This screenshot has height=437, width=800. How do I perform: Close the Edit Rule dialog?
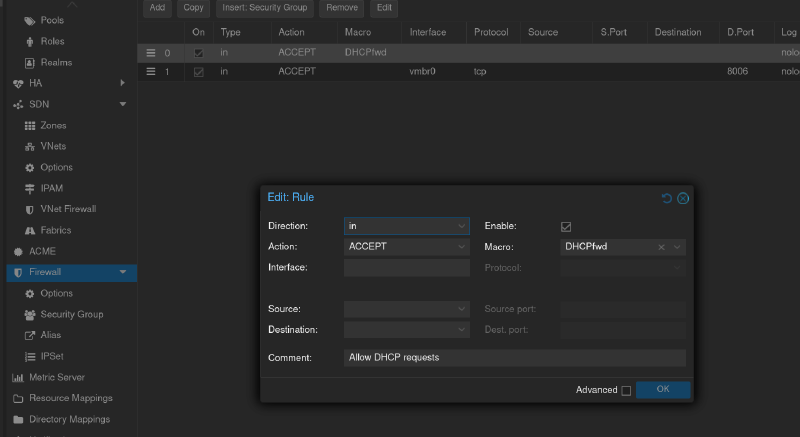click(x=683, y=198)
